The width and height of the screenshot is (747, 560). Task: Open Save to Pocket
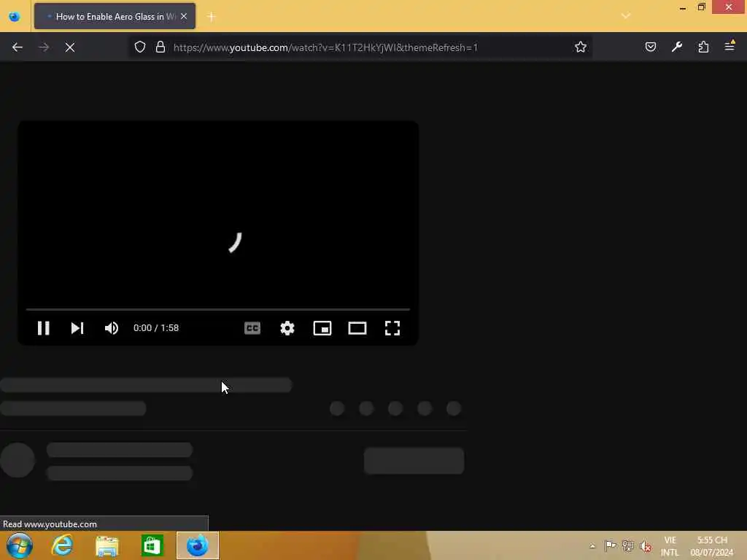(x=651, y=47)
